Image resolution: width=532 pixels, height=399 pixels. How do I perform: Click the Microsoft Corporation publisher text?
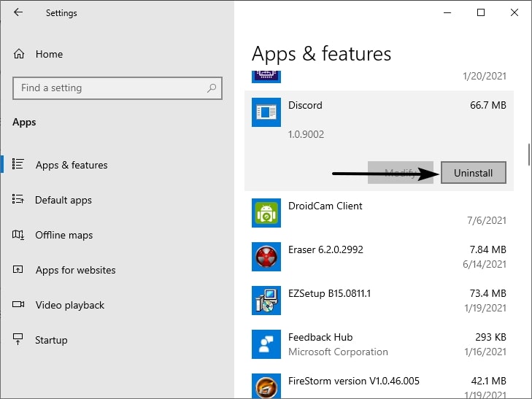338,352
